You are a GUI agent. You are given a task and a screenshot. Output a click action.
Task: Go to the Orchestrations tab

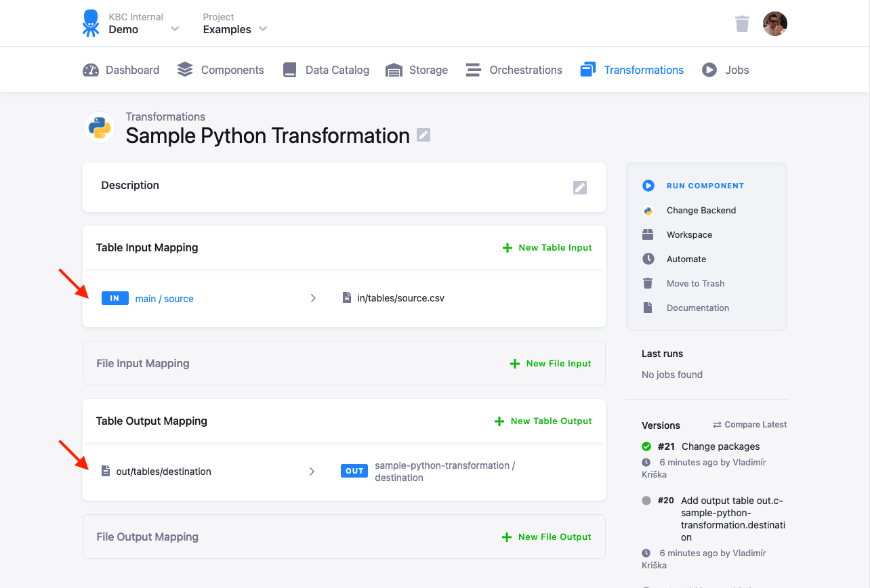(514, 70)
